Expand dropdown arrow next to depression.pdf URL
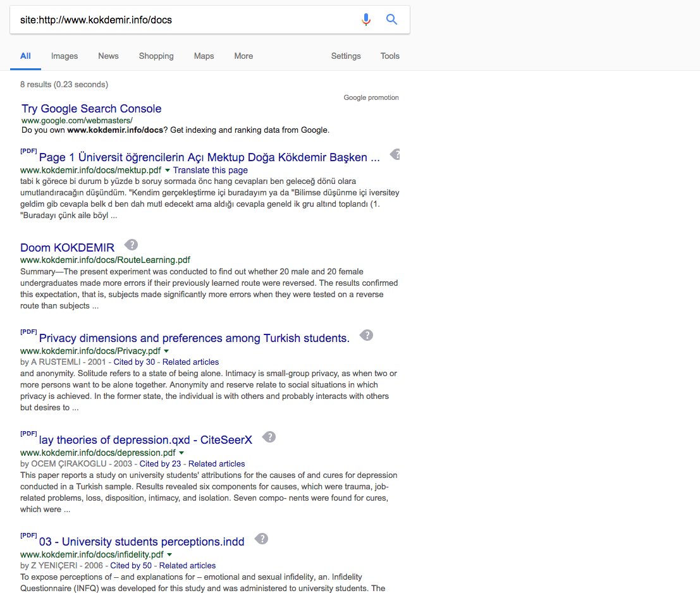 tap(181, 453)
